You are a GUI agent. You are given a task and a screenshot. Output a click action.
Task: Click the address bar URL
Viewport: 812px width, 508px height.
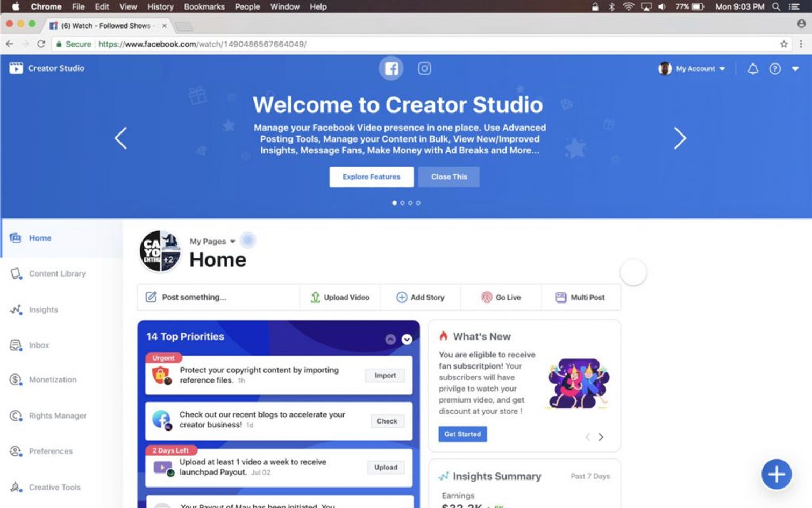[202, 44]
